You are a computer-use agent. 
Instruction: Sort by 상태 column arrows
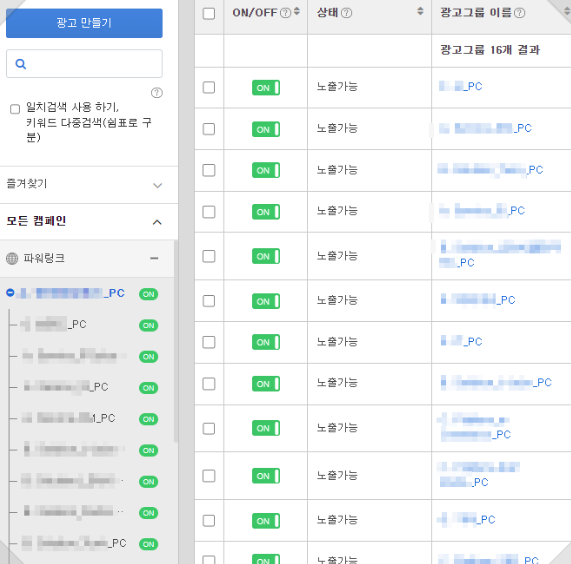tap(420, 11)
